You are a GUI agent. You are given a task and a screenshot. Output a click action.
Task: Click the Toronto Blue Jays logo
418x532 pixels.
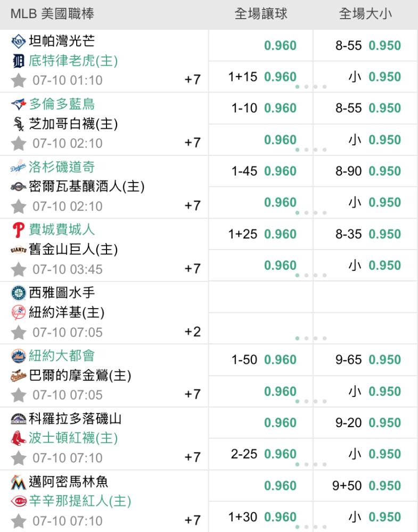click(x=18, y=104)
